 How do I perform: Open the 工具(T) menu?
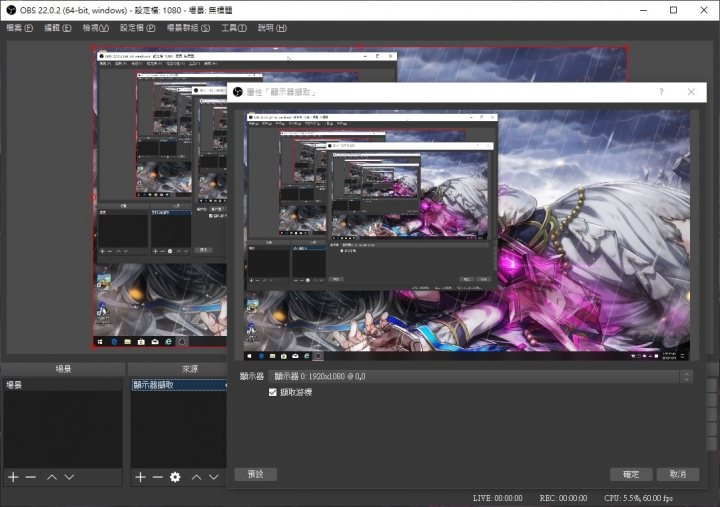234,28
